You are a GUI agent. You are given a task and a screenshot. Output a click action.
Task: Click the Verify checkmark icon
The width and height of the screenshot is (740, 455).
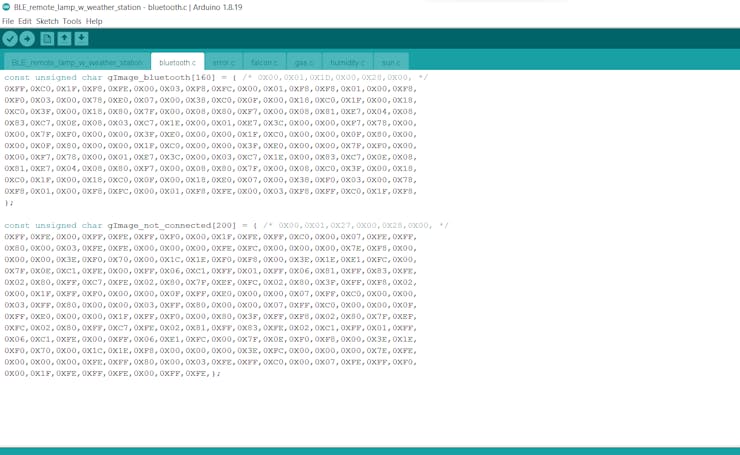(x=10, y=39)
